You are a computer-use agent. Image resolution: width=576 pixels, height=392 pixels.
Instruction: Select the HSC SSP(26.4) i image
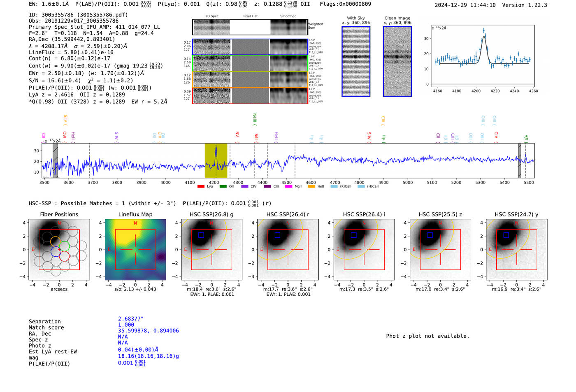pyautogui.click(x=364, y=249)
